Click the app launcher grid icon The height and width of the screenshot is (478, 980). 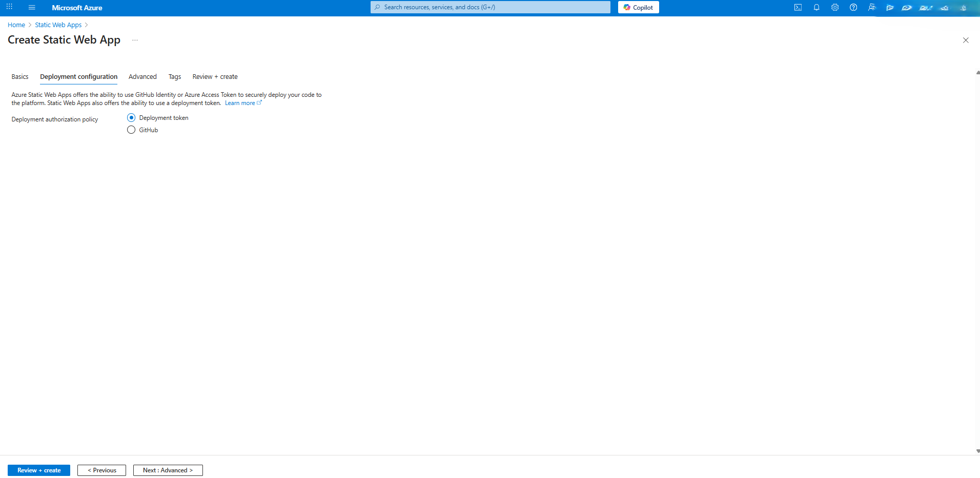9,7
